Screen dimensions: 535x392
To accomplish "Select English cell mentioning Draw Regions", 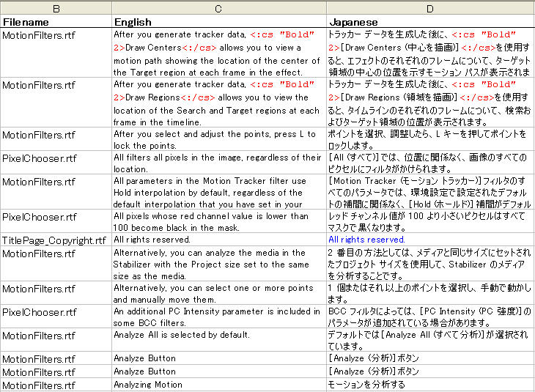I will click(x=218, y=103).
